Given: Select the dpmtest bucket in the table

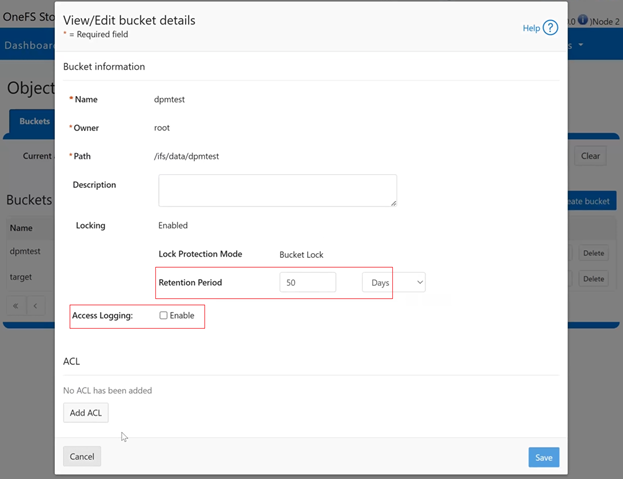Looking at the screenshot, I should pyautogui.click(x=26, y=253).
